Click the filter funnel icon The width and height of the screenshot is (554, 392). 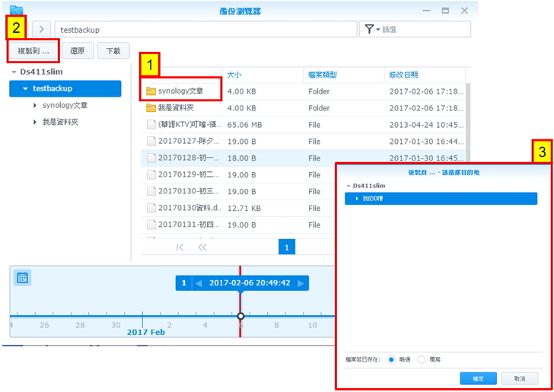(x=370, y=29)
